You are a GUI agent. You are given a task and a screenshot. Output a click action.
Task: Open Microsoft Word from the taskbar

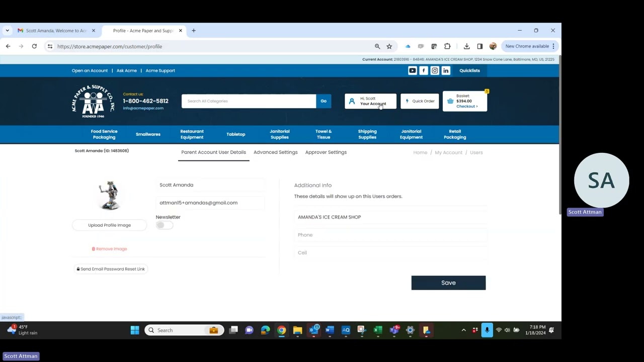click(330, 330)
